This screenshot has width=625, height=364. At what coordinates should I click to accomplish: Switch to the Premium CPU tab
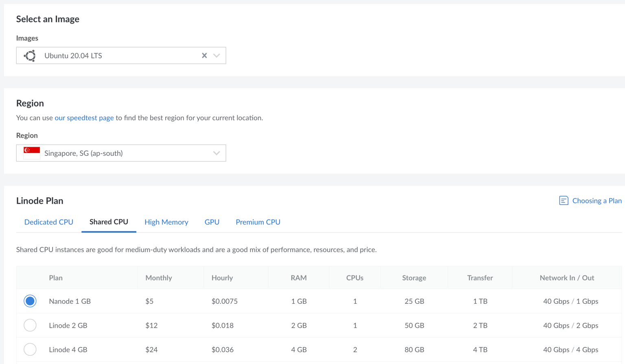258,222
